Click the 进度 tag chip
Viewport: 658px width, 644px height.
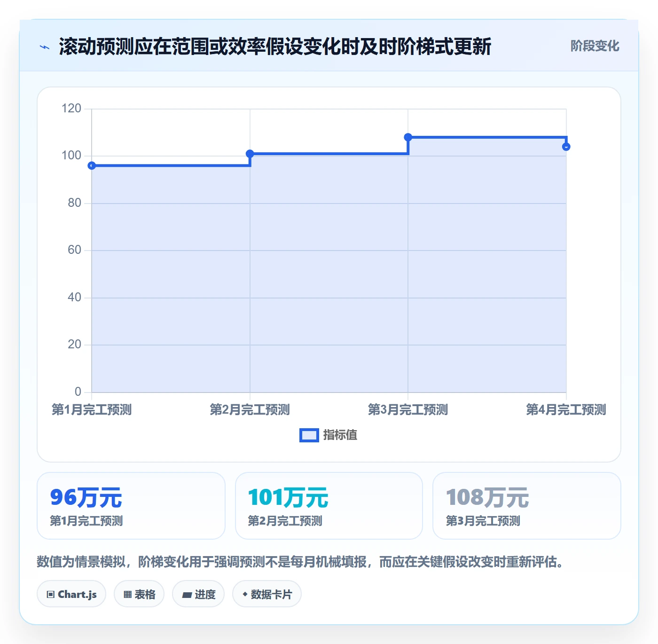click(198, 594)
